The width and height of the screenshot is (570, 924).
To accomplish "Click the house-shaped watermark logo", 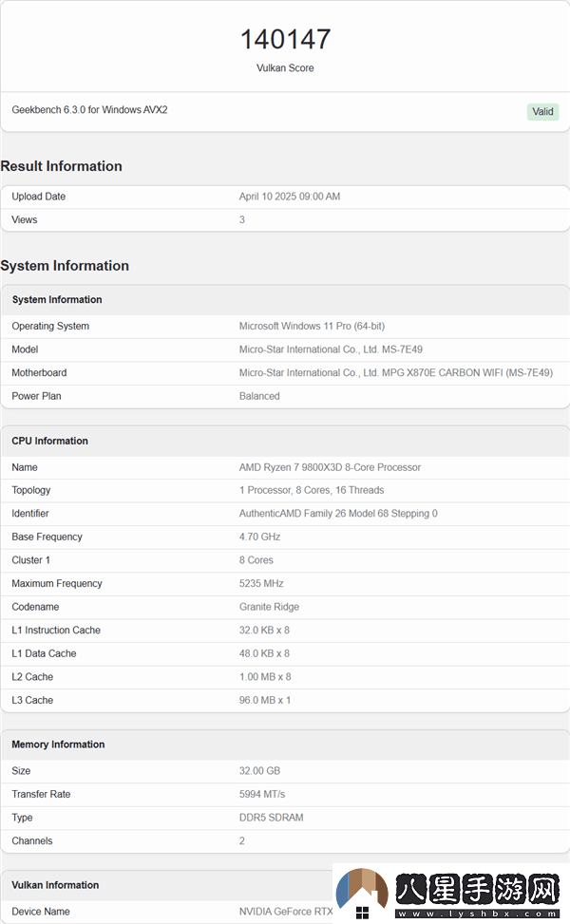I will click(x=362, y=893).
